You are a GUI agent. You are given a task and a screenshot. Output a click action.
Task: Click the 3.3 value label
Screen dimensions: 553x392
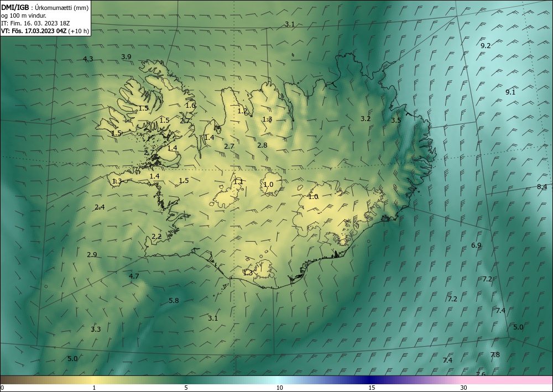tap(96, 330)
